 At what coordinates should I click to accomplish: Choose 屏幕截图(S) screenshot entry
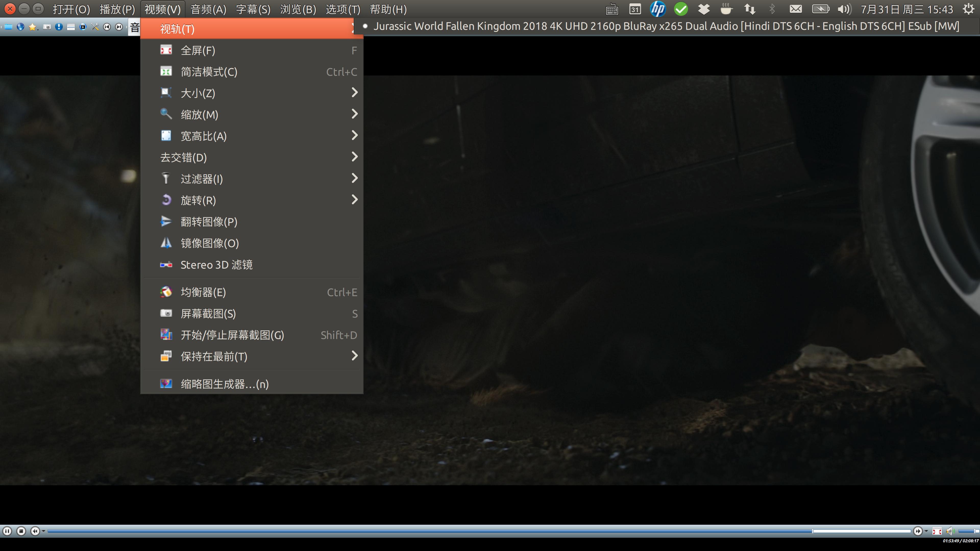coord(252,314)
